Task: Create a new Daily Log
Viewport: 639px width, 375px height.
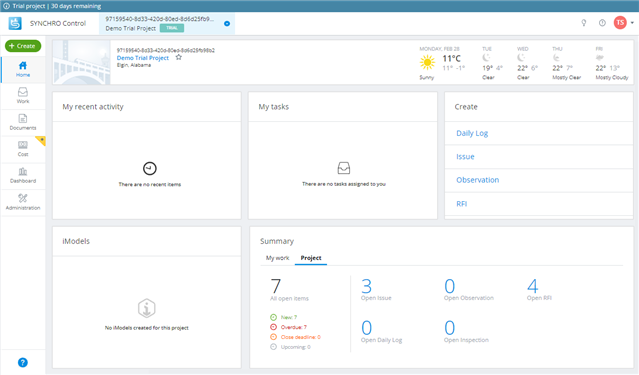Action: coord(472,133)
